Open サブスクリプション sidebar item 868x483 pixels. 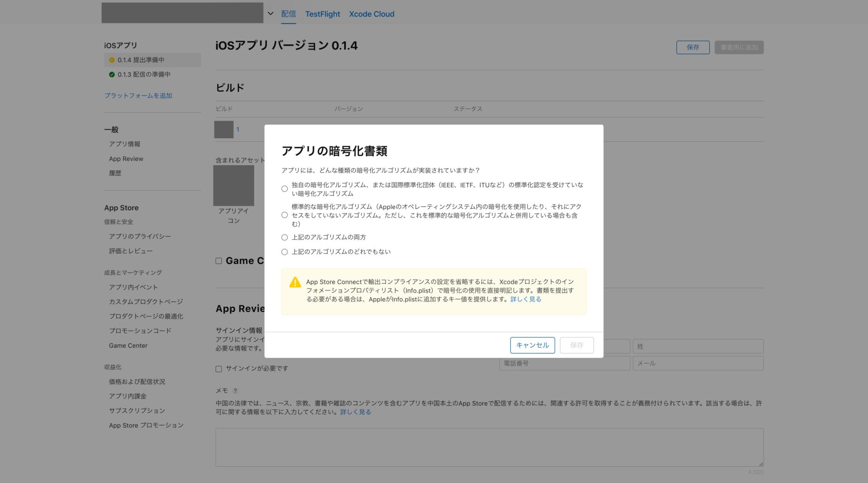137,411
